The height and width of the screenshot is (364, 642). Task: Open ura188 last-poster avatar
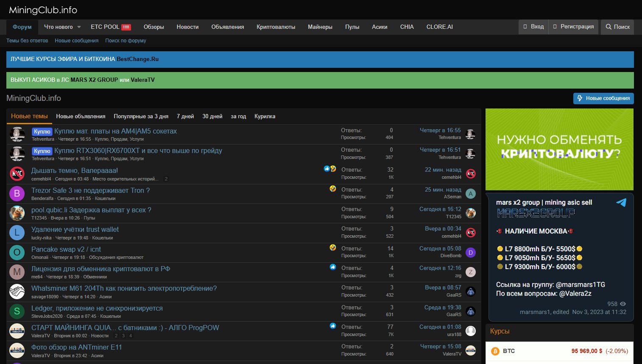471,331
